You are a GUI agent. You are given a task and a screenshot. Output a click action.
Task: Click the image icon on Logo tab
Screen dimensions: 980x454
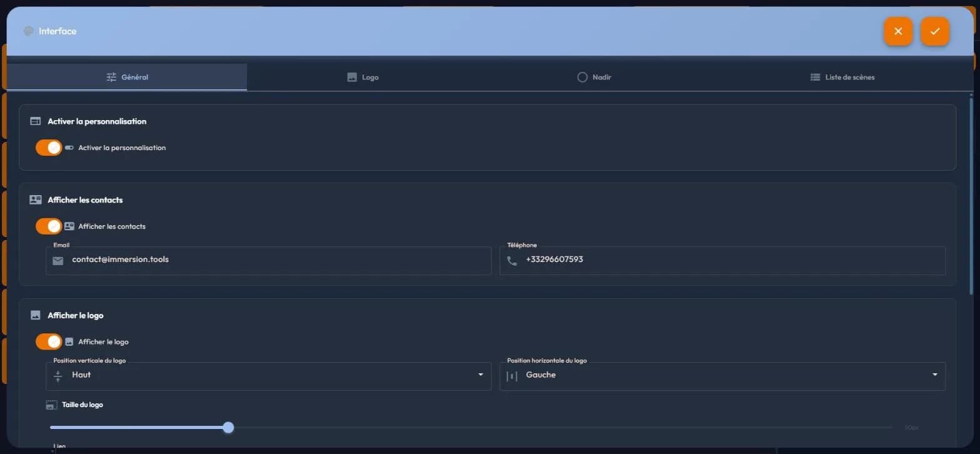(x=352, y=78)
